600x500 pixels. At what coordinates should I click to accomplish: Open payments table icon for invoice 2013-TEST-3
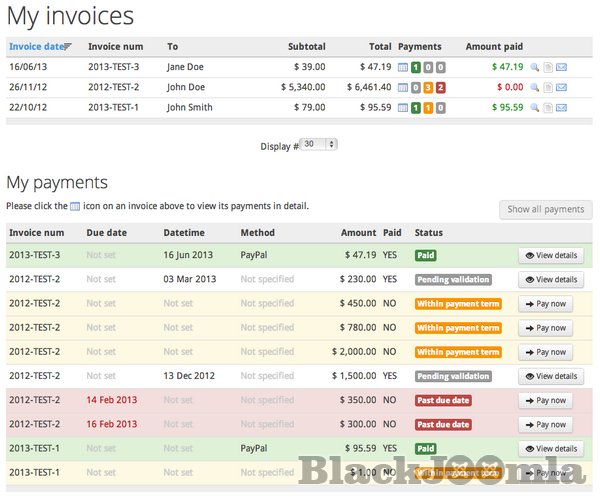coord(403,67)
